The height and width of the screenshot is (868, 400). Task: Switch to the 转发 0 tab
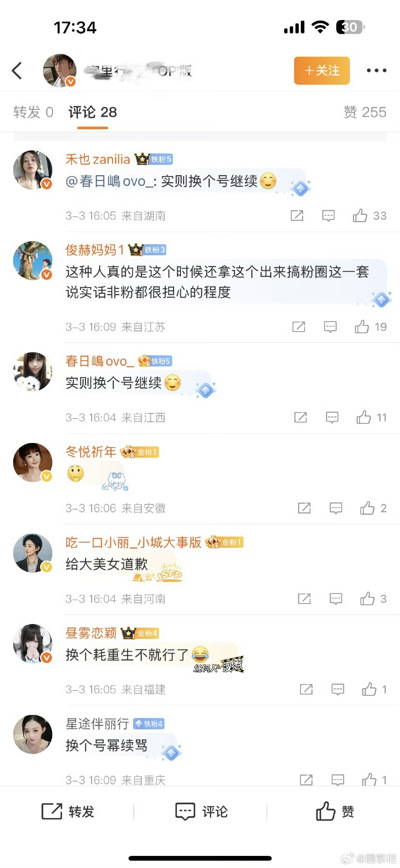33,112
